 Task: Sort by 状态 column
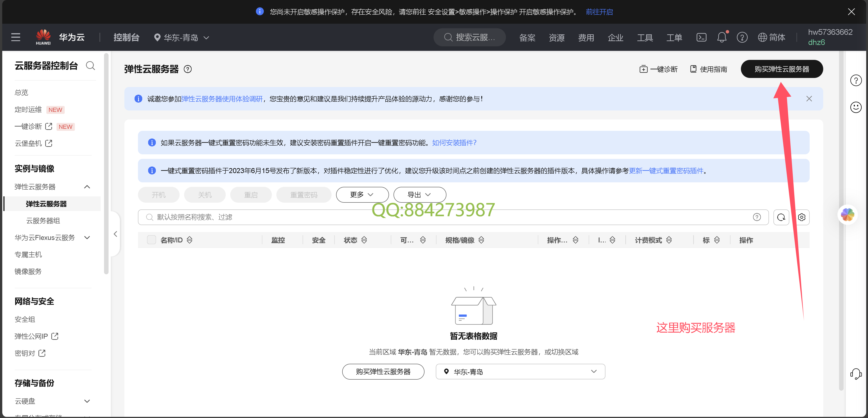(364, 240)
